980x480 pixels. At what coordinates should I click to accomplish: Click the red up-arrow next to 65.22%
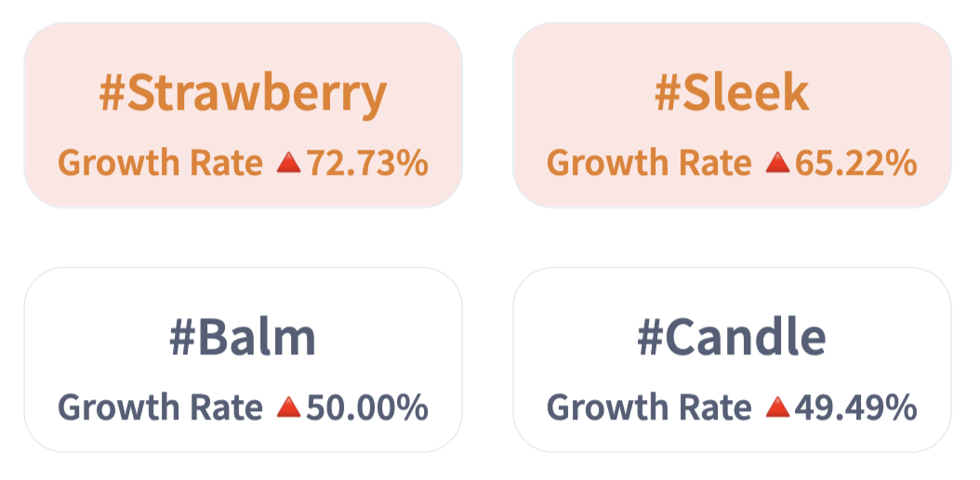click(777, 163)
